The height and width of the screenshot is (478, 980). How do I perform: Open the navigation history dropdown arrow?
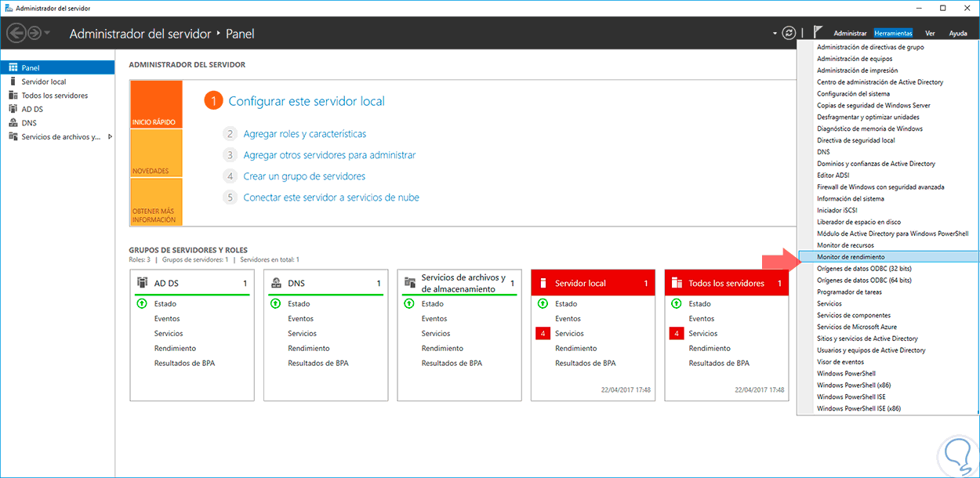pos(48,33)
